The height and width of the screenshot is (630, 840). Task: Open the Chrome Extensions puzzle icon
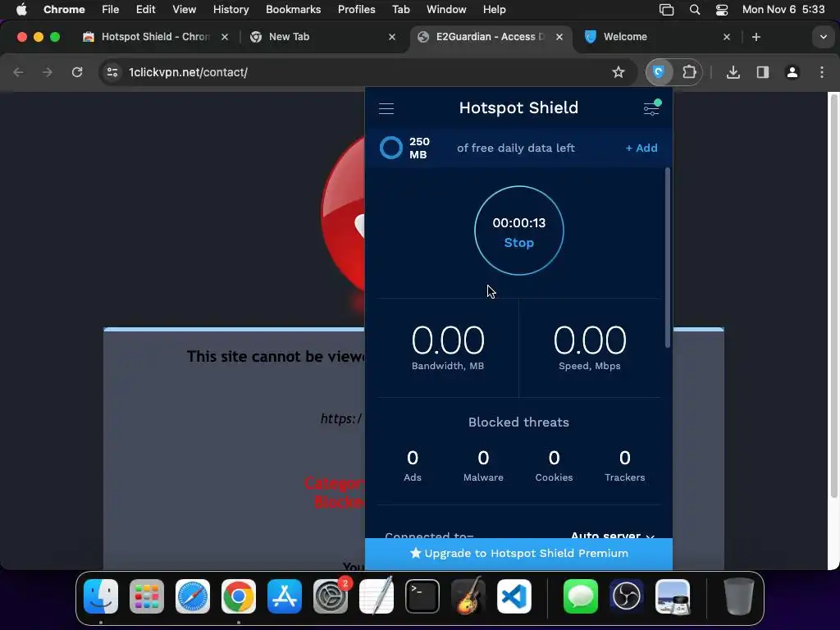tap(689, 72)
